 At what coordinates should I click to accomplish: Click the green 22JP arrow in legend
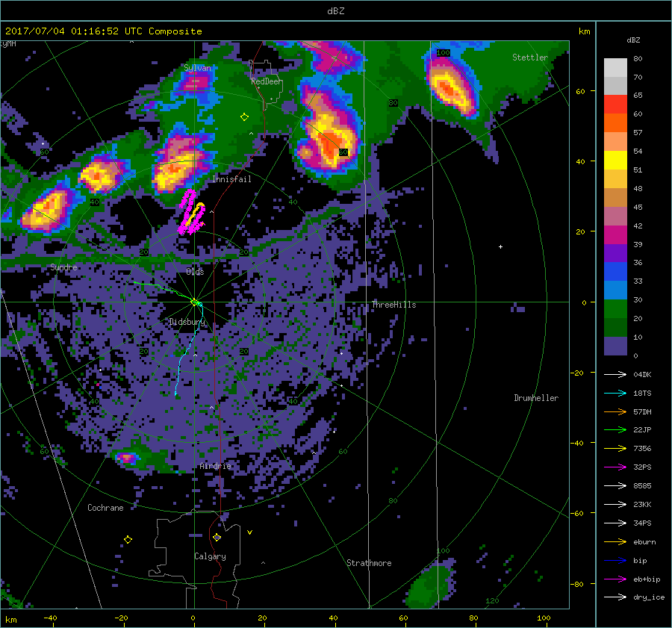click(615, 430)
